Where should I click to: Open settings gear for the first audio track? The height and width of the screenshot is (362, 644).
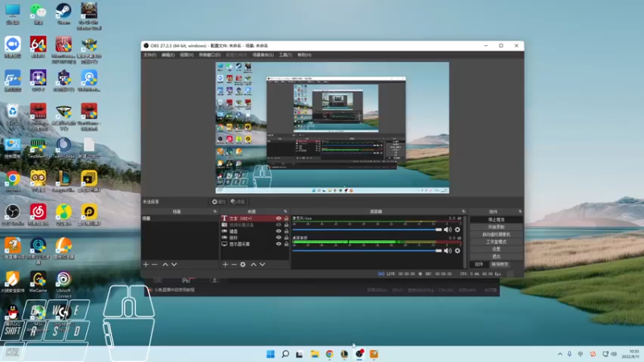tap(457, 229)
